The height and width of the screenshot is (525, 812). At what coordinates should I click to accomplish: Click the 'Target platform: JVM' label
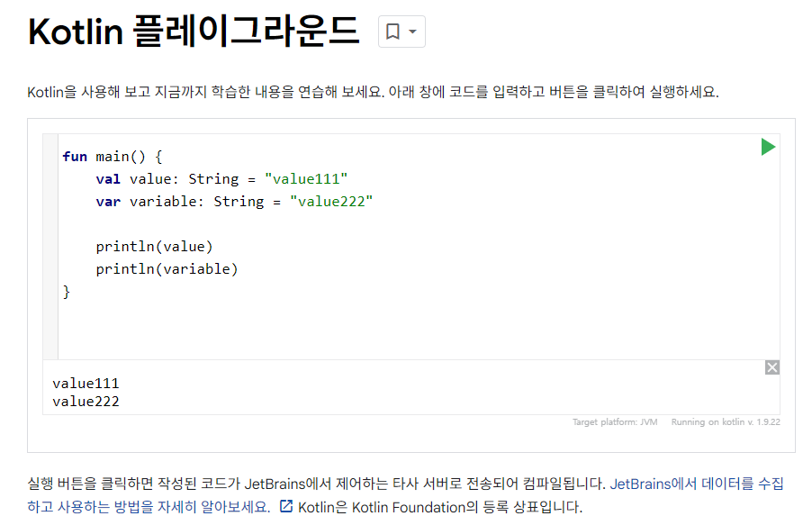click(615, 422)
